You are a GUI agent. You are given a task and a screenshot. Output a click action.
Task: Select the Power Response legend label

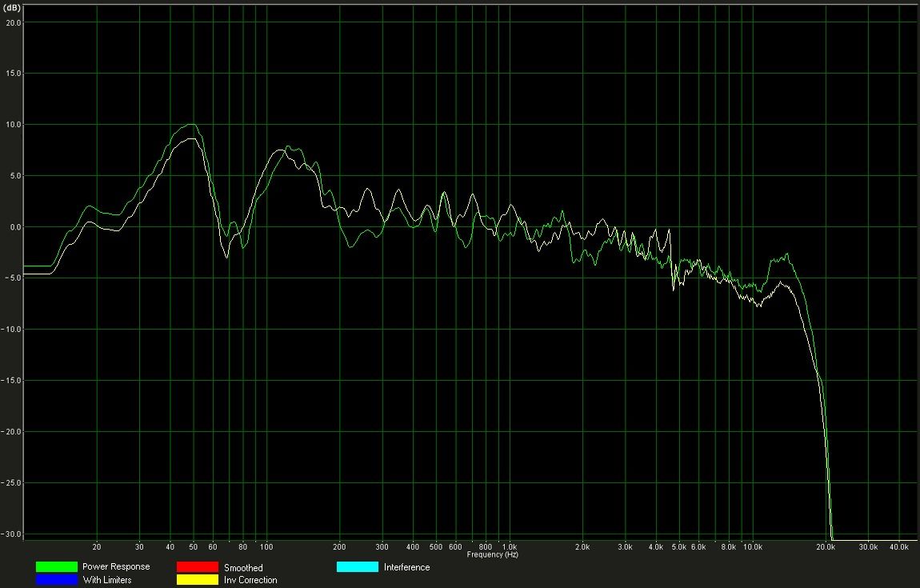coord(116,567)
